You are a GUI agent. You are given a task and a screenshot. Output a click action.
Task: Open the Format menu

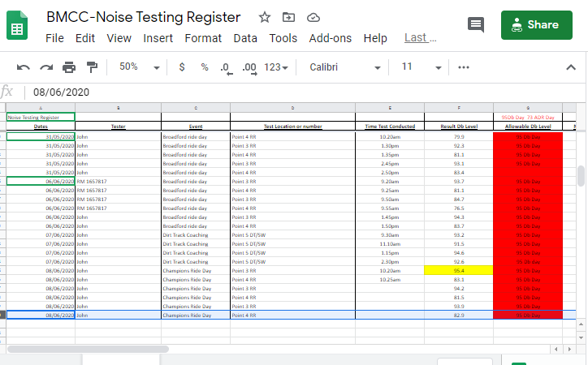(203, 38)
